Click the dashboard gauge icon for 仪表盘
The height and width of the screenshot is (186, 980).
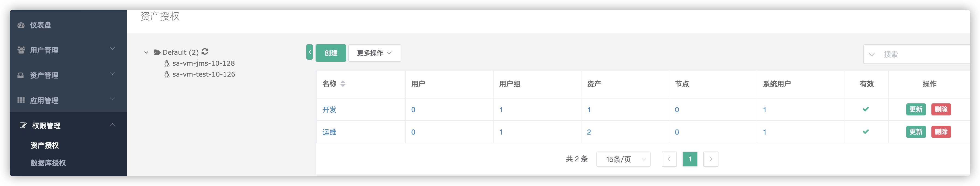[21, 25]
